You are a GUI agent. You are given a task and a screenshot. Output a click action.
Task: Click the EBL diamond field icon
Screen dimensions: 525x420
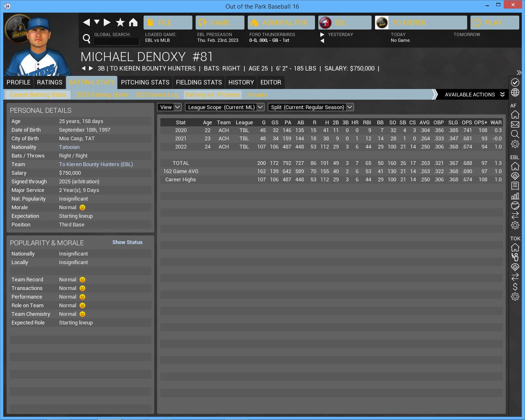click(x=515, y=176)
